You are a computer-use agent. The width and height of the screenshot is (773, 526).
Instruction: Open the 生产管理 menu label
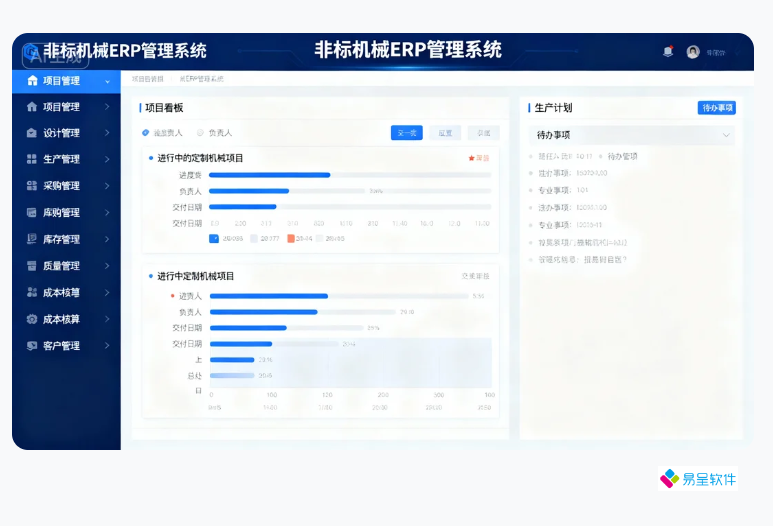[x=61, y=159]
